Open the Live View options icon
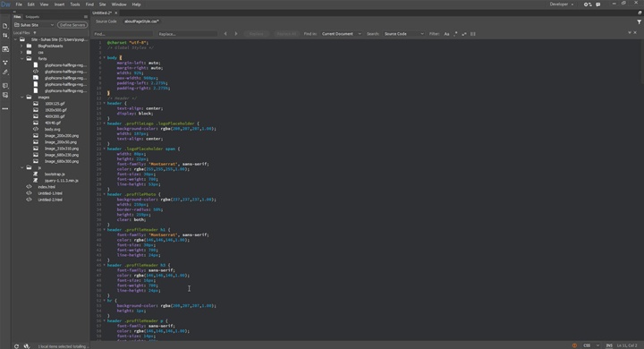The width and height of the screenshot is (644, 349). [5, 49]
